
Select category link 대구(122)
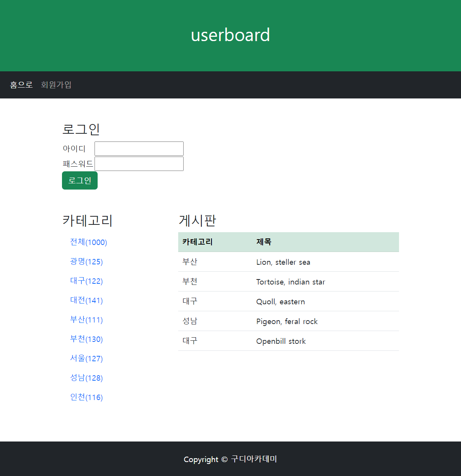pyautogui.click(x=86, y=281)
